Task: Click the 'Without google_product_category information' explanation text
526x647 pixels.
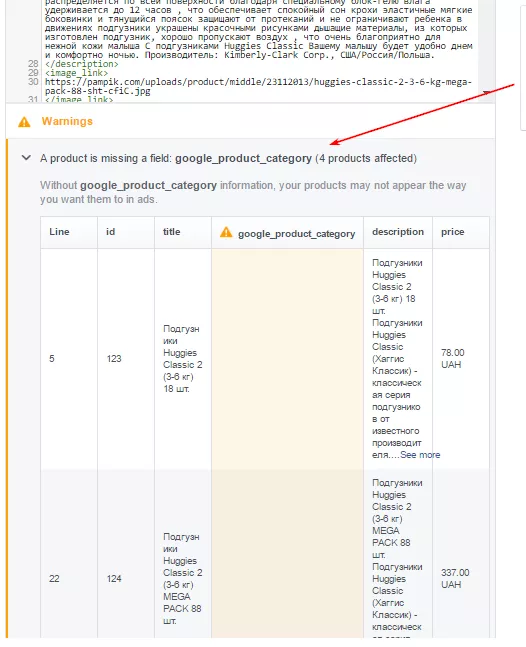Action: [253, 192]
